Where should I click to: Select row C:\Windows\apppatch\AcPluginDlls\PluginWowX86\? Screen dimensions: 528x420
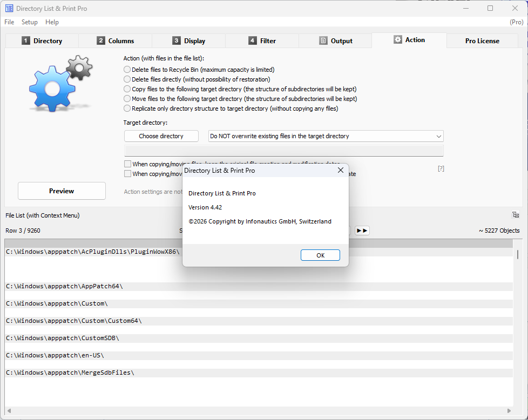click(259, 252)
